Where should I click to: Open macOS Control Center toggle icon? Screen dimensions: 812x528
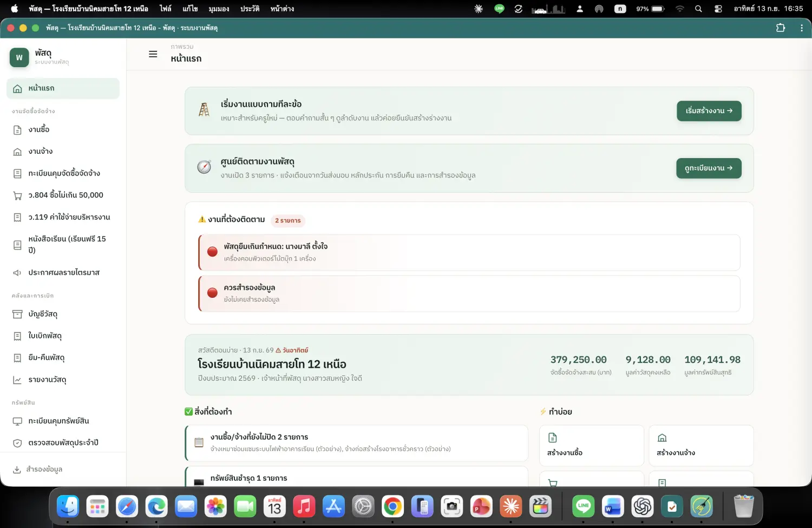718,9
